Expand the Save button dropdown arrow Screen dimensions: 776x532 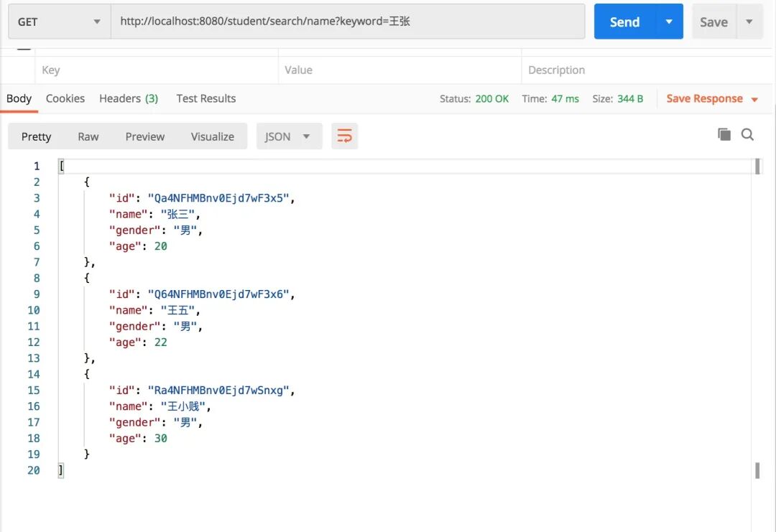tap(749, 22)
